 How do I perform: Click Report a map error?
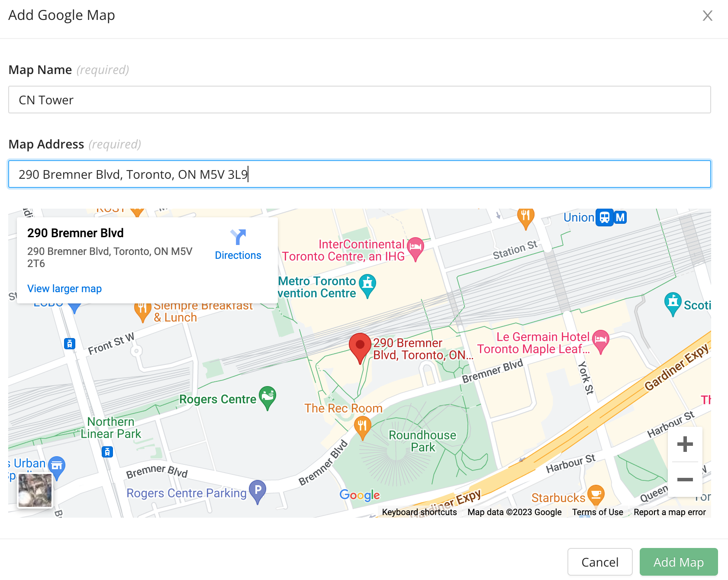click(x=670, y=512)
